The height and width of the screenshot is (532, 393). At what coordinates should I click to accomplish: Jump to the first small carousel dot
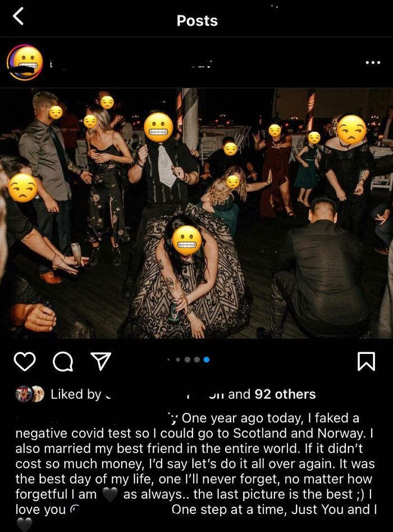click(168, 360)
